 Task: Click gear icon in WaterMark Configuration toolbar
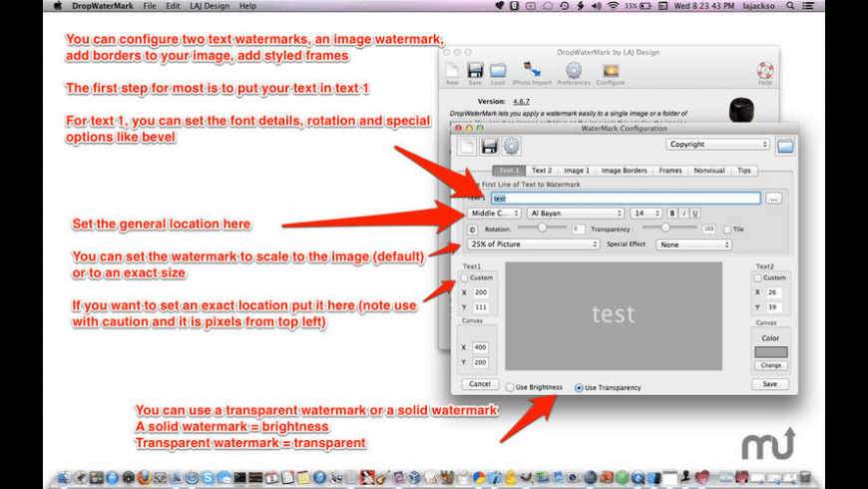[x=511, y=146]
